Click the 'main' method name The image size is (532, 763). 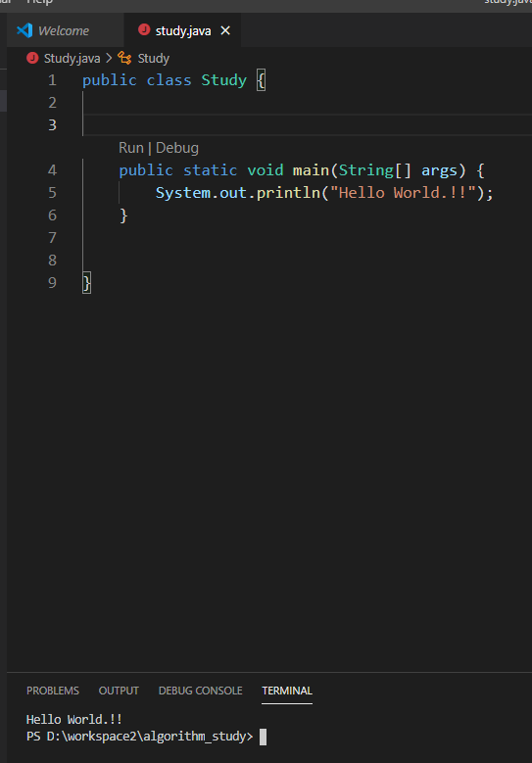pos(311,169)
